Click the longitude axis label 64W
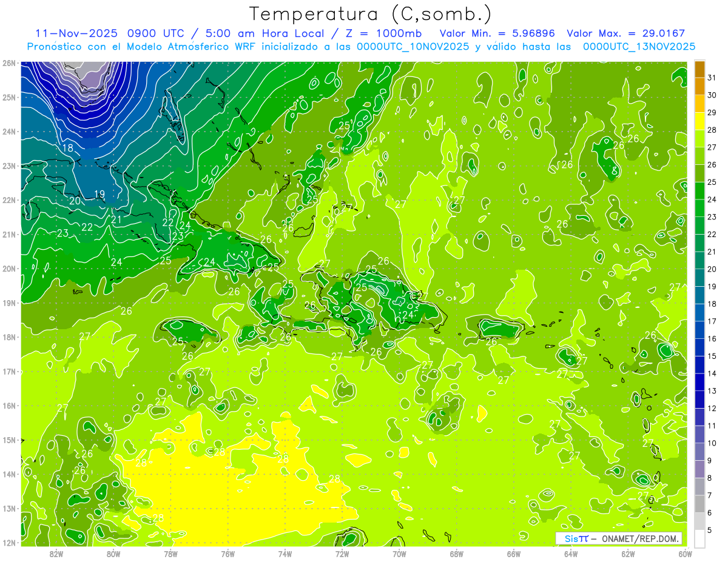This screenshot has height=562, width=728. click(570, 554)
